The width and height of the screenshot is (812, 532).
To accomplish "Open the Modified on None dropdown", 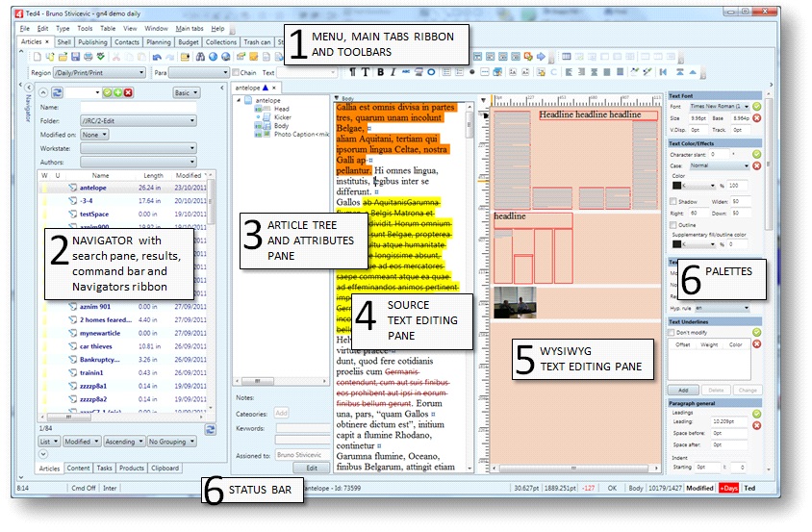I will 94,135.
